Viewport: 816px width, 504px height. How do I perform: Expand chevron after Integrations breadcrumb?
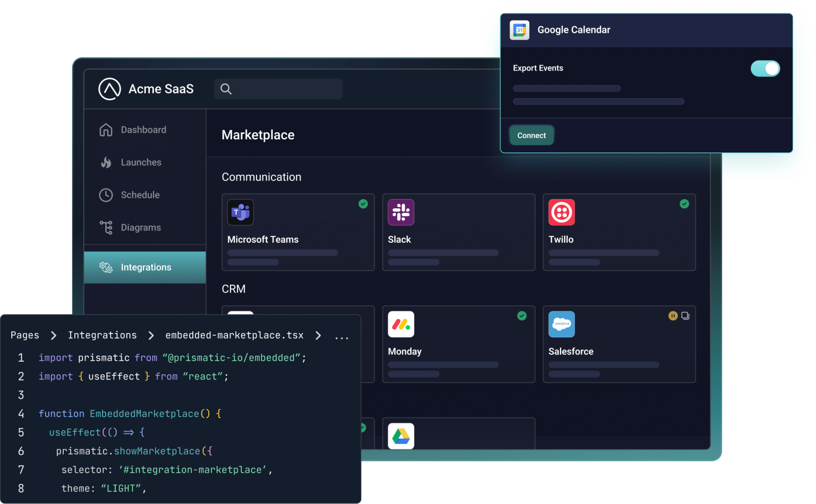[x=151, y=336]
